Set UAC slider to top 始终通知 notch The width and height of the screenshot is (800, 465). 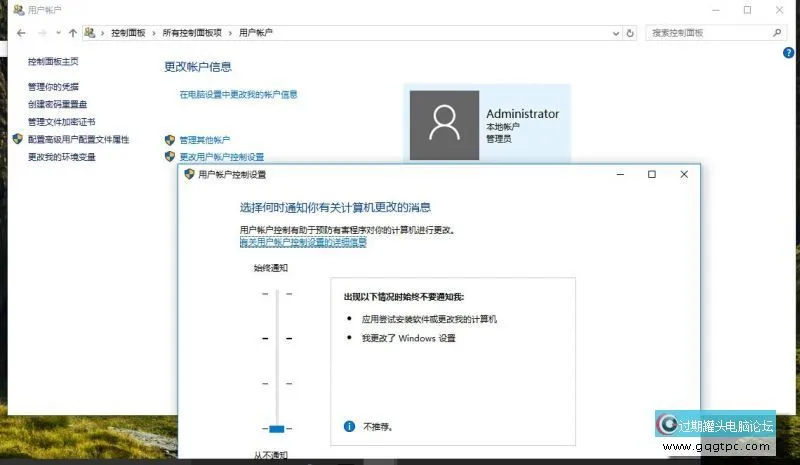click(x=277, y=294)
